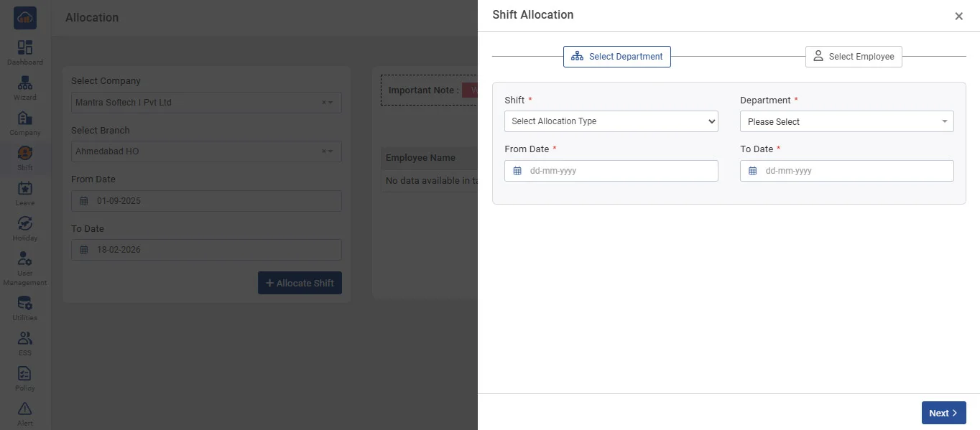Screen dimensions: 980x430
Task: Click the ESS people icon
Action: (25, 339)
